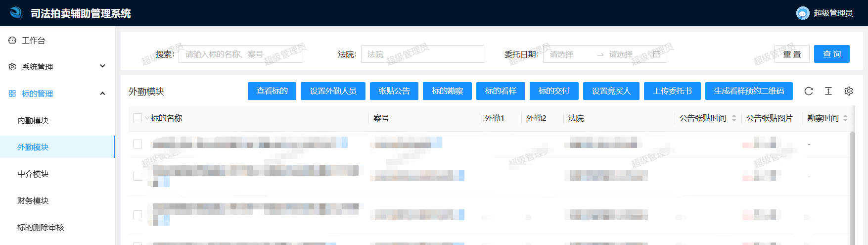Click the 标的勘察 button
Viewport: 868px width, 245px height.
click(447, 91)
